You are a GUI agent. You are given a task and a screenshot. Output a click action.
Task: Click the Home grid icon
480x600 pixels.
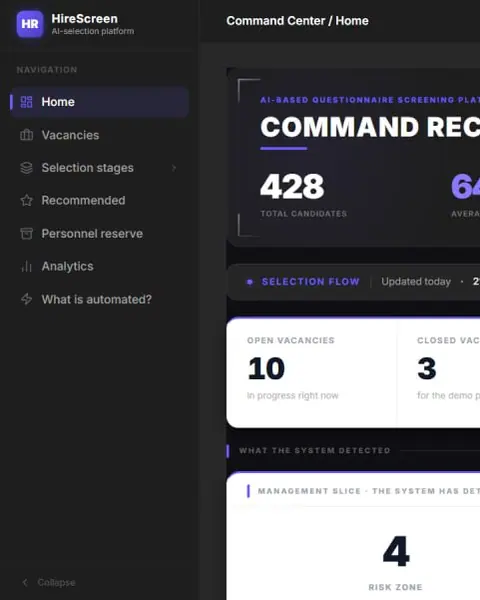[x=26, y=102]
